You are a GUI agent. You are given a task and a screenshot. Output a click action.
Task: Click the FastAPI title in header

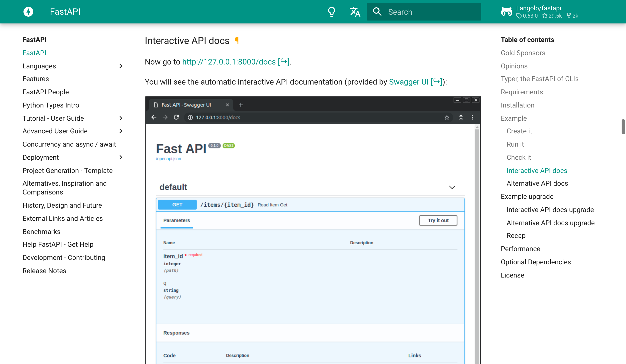(x=65, y=12)
